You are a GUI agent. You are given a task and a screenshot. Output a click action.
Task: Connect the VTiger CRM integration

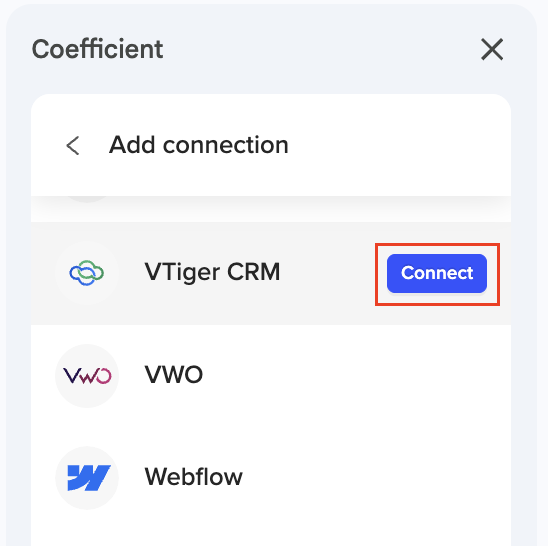(x=437, y=273)
